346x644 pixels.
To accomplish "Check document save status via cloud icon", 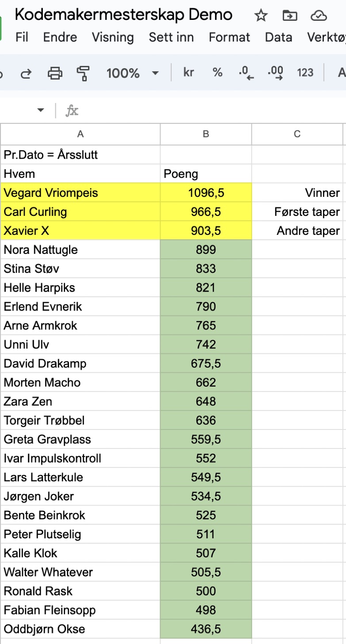I will (x=319, y=15).
